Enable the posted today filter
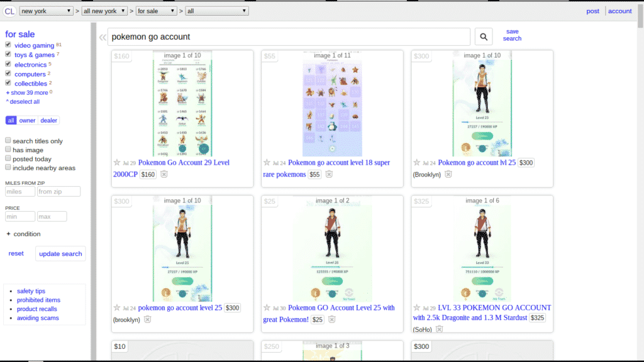This screenshot has height=362, width=644. [8, 158]
